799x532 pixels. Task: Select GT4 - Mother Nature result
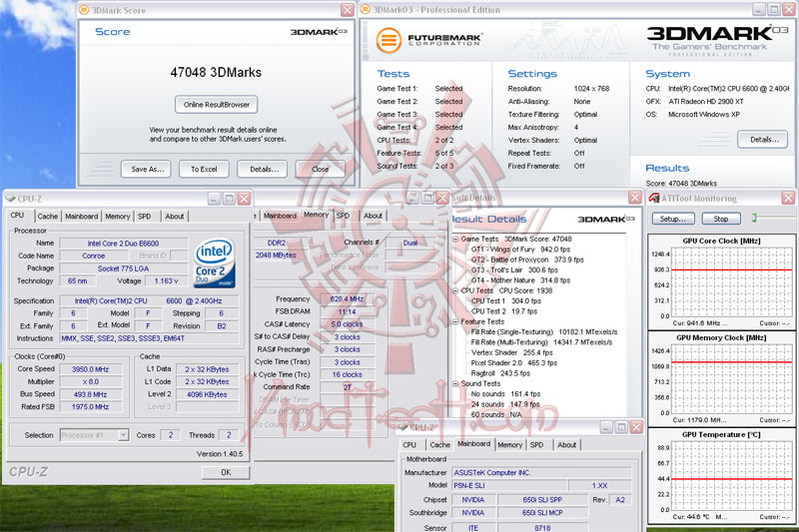(x=520, y=280)
